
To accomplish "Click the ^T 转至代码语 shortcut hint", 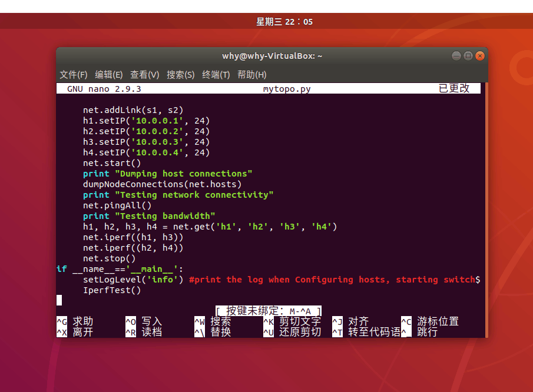I will [366, 332].
